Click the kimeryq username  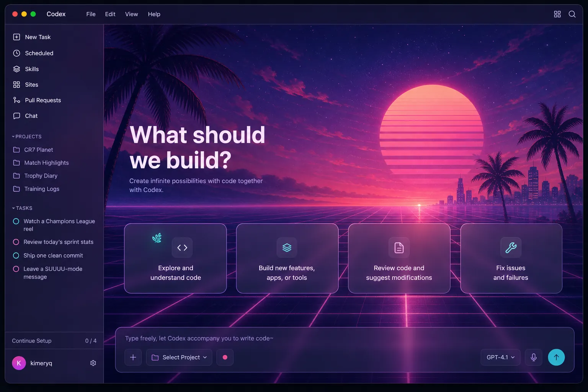41,363
